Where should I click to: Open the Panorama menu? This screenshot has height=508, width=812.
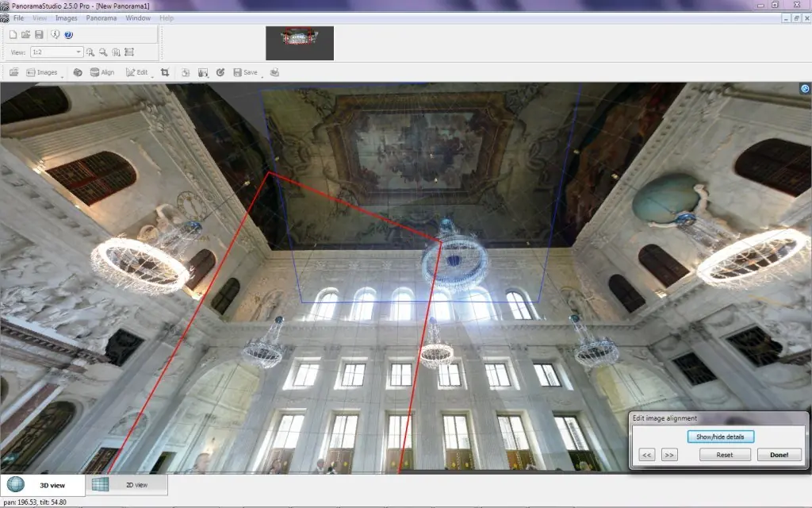coord(101,18)
